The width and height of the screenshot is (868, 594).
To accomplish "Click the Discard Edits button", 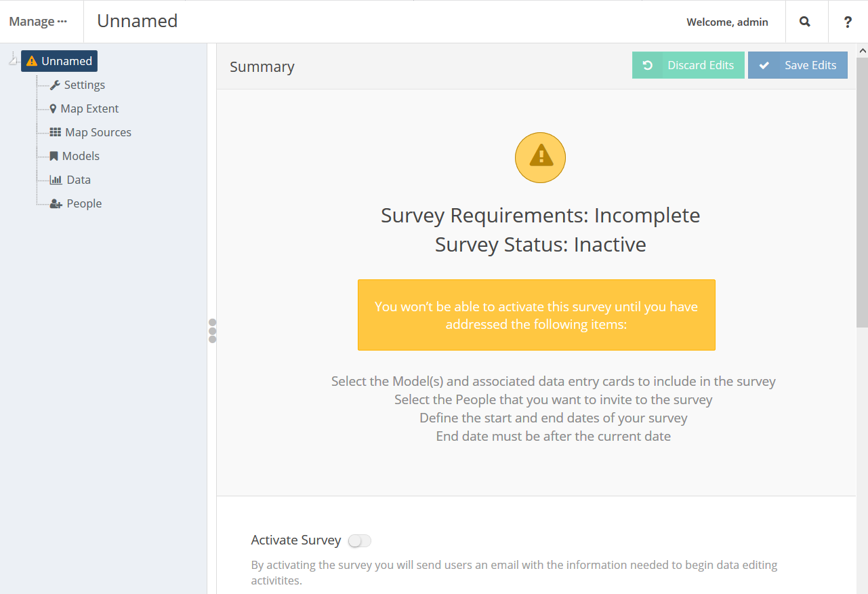I will pyautogui.click(x=688, y=65).
